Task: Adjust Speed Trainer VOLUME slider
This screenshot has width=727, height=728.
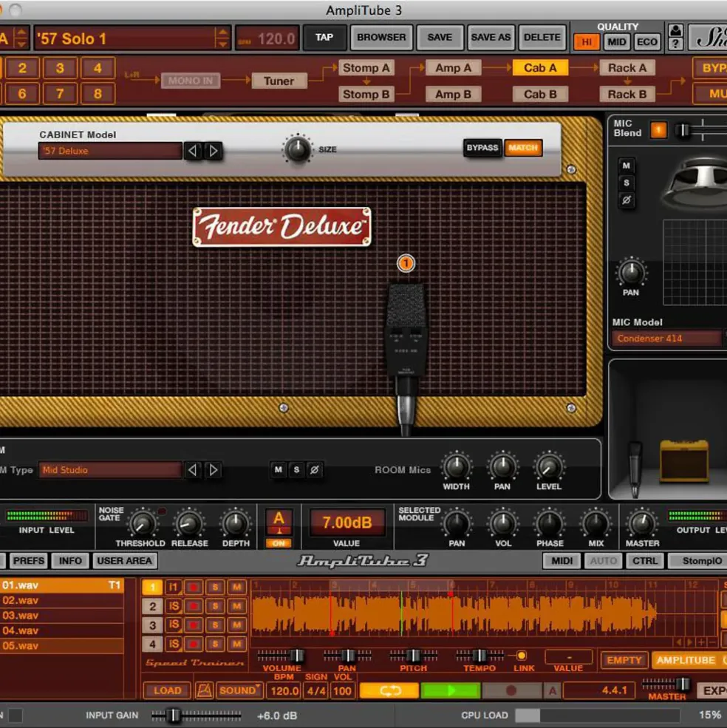Action: tap(281, 656)
